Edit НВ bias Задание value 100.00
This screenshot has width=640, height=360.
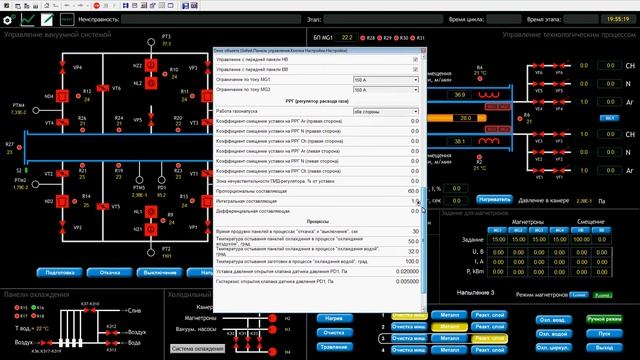pos(581,240)
